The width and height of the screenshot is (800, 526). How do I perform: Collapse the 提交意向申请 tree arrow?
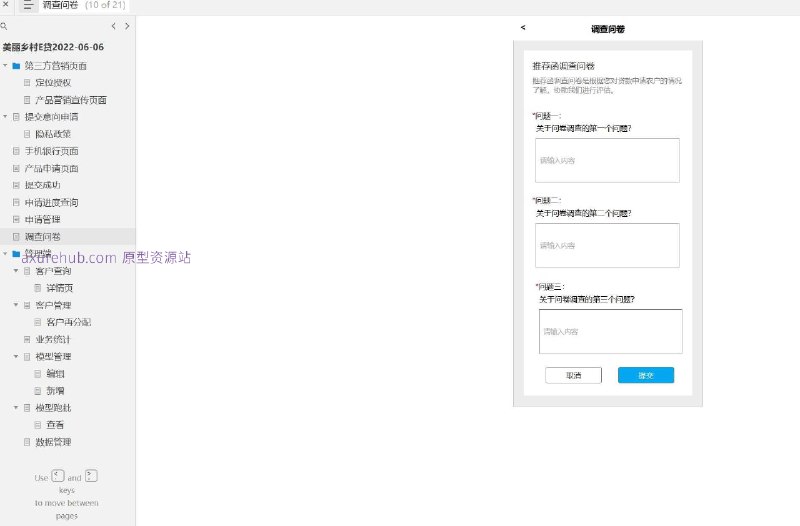(5, 116)
